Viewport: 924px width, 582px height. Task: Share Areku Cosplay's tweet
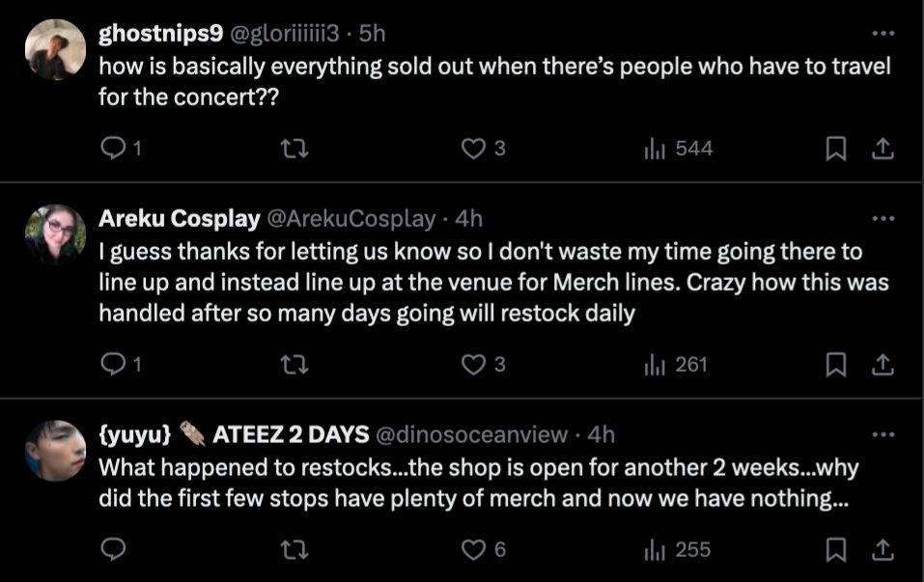pos(880,365)
